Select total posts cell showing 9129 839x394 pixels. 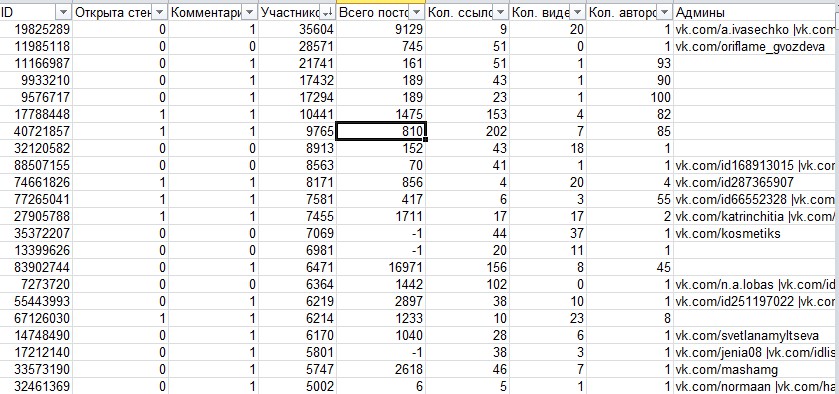(381, 29)
